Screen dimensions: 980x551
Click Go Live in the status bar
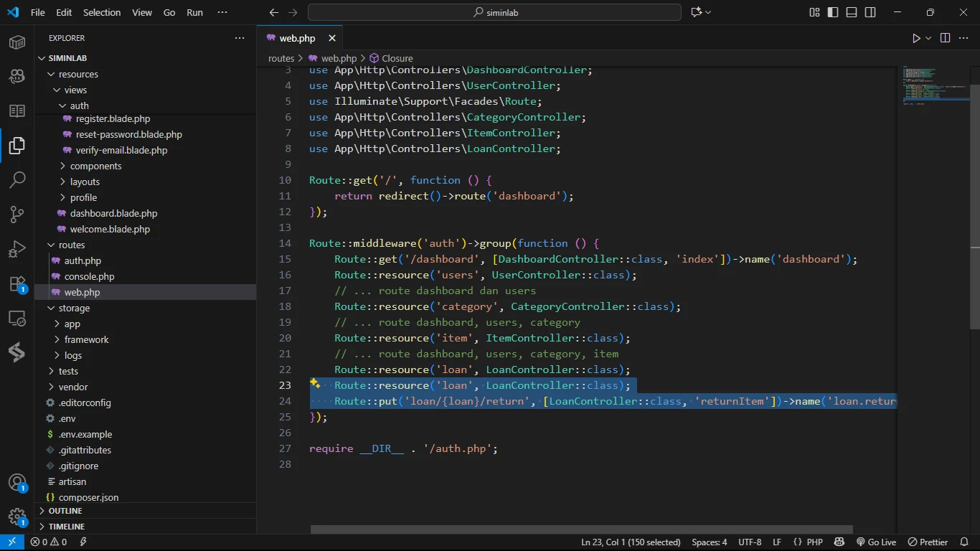click(876, 542)
